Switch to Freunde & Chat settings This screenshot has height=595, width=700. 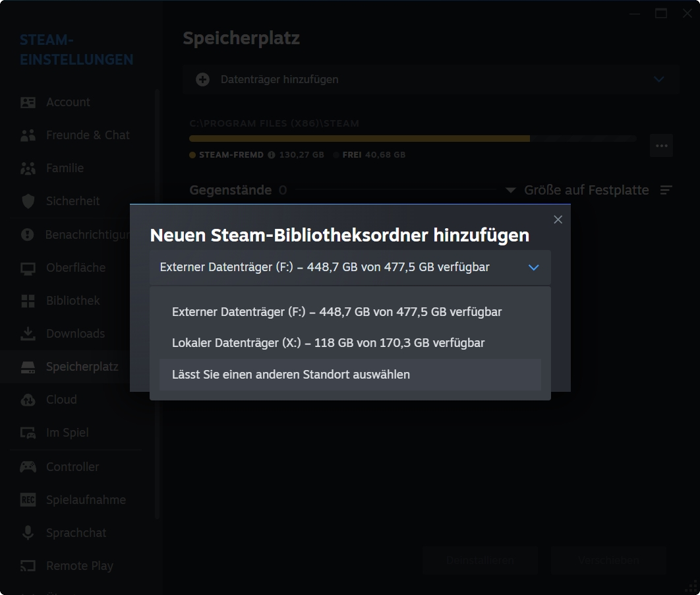click(88, 135)
